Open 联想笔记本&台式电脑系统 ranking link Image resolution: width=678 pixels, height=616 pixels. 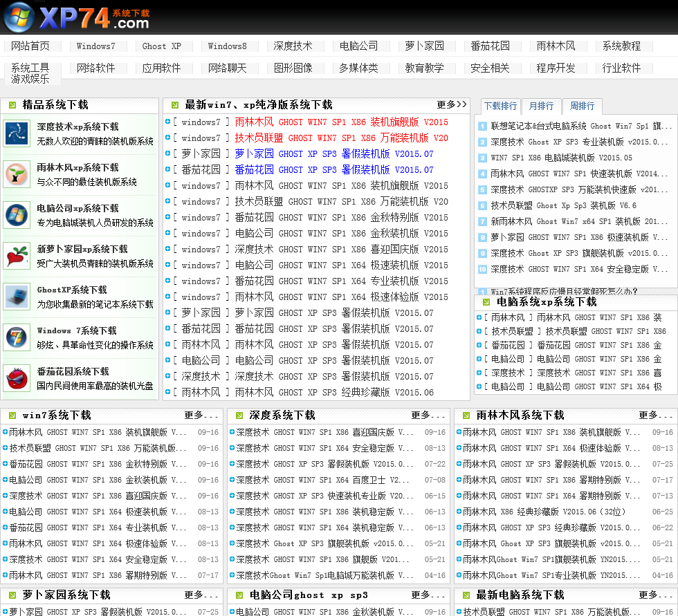[581, 126]
